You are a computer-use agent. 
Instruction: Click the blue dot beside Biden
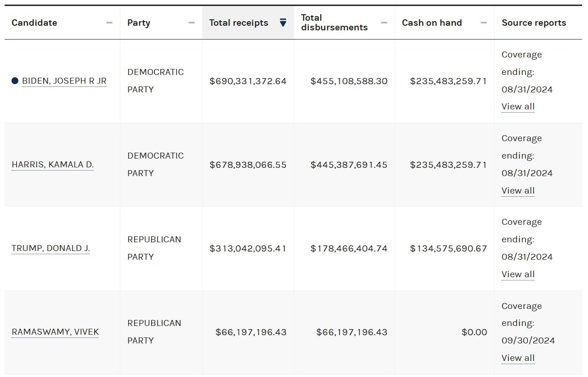coord(15,81)
